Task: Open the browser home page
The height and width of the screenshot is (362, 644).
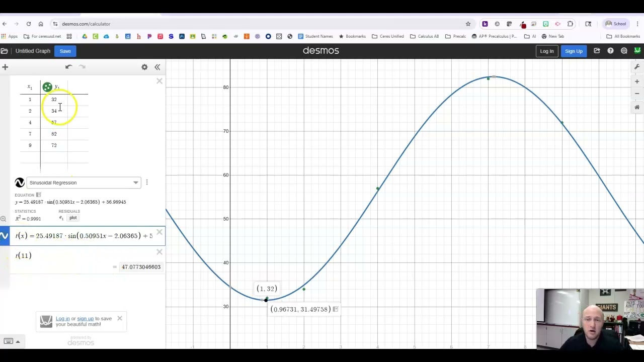Action: (x=41, y=24)
